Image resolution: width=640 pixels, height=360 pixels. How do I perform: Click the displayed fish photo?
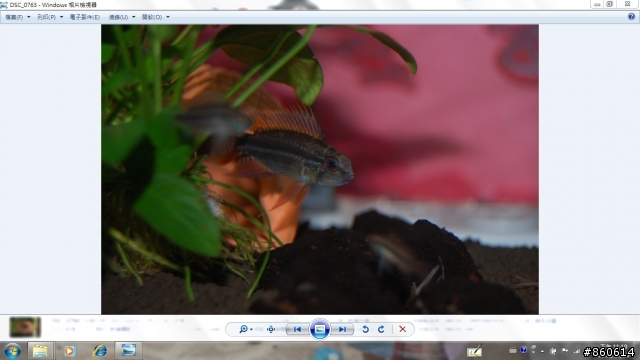point(320,169)
